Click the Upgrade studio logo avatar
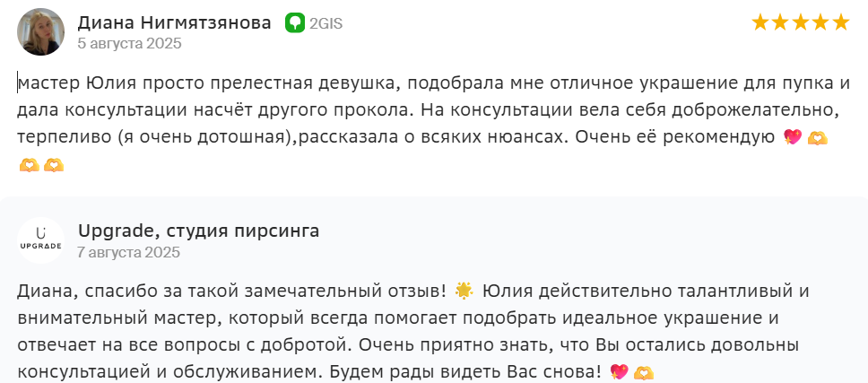Viewport: 868px width, 383px height. coord(41,240)
